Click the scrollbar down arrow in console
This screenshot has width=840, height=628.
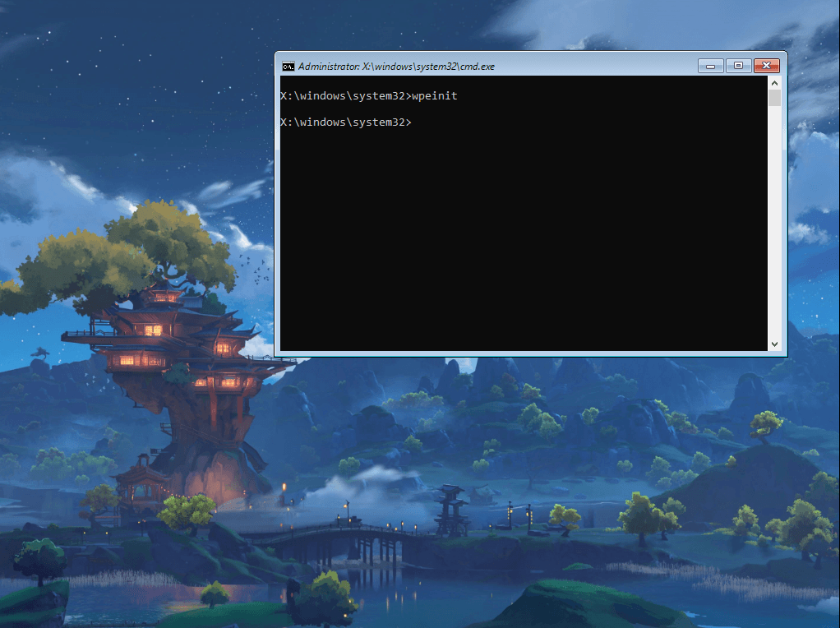(774, 344)
